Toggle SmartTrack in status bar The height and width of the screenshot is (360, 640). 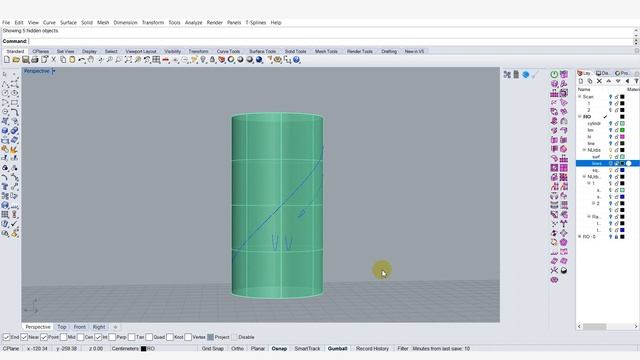click(307, 349)
